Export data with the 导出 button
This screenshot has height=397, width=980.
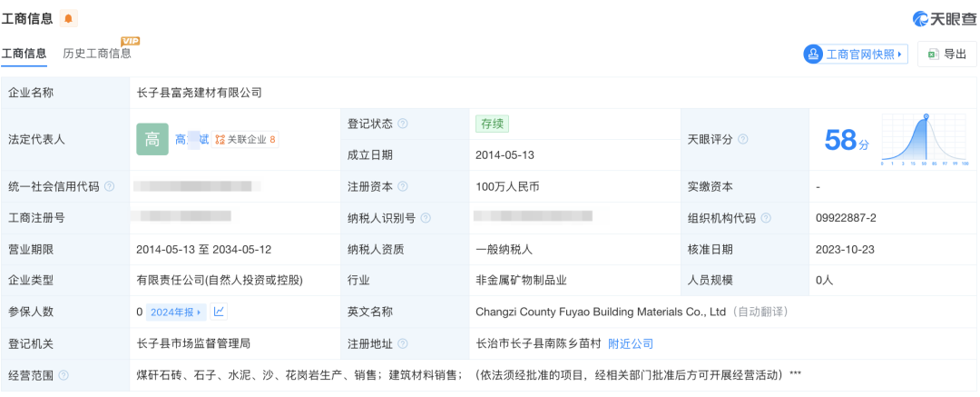[x=946, y=55]
